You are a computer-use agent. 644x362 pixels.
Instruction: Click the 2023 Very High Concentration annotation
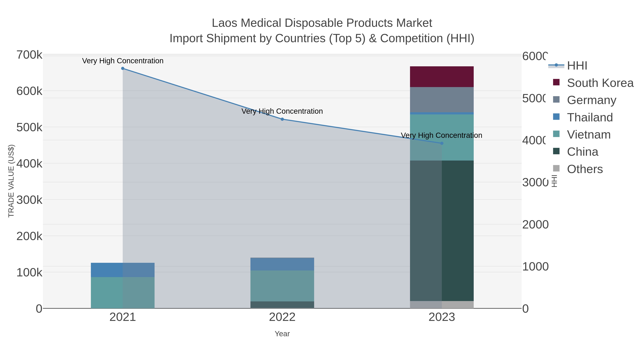(441, 135)
